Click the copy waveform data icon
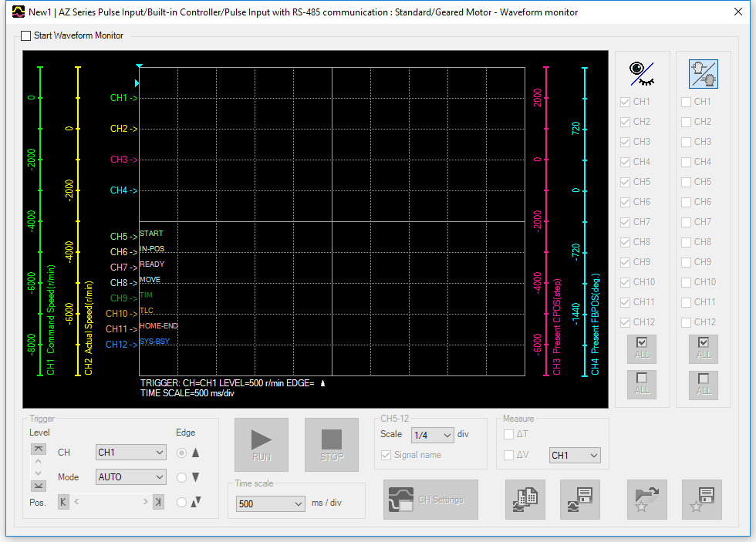756x542 pixels. pyautogui.click(x=525, y=499)
